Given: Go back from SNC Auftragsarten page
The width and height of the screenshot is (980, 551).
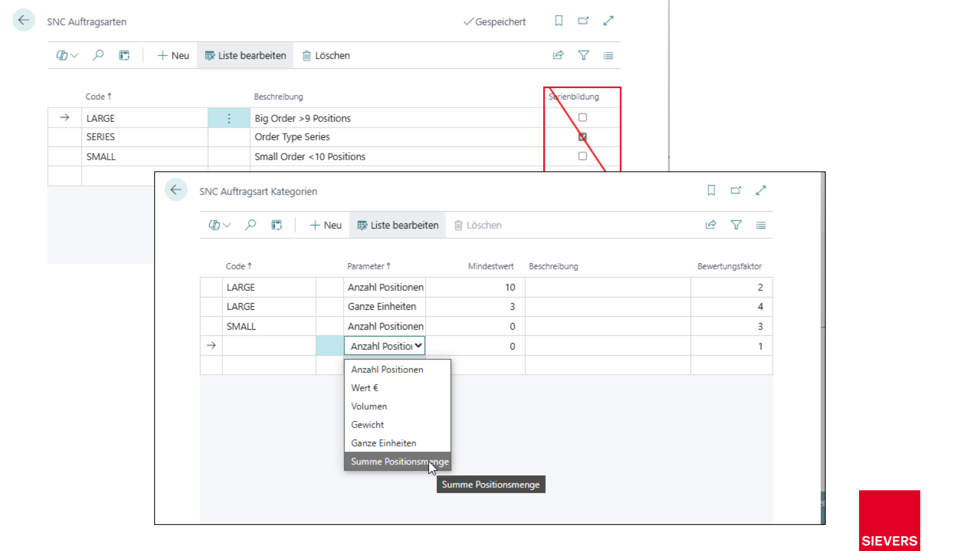Looking at the screenshot, I should (x=23, y=20).
